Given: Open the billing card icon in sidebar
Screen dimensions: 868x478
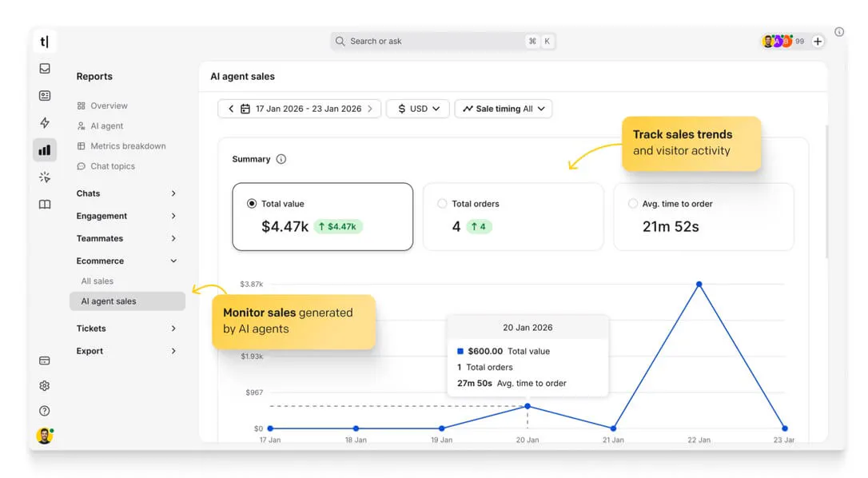Looking at the screenshot, I should pyautogui.click(x=45, y=360).
